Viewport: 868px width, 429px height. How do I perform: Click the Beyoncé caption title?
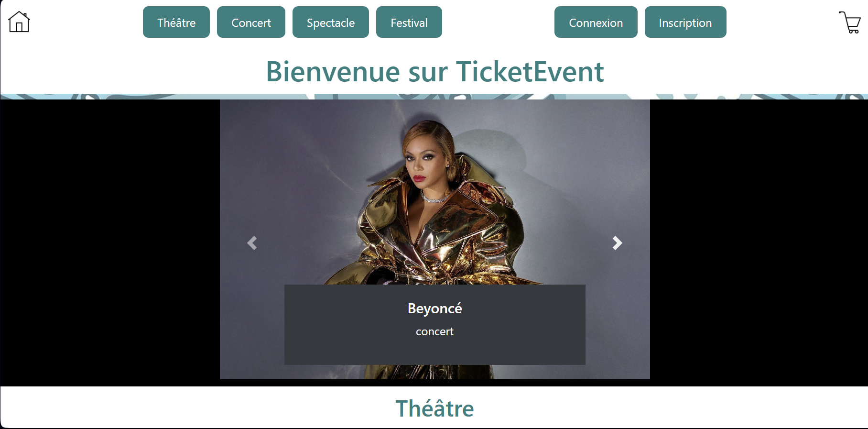(x=435, y=308)
